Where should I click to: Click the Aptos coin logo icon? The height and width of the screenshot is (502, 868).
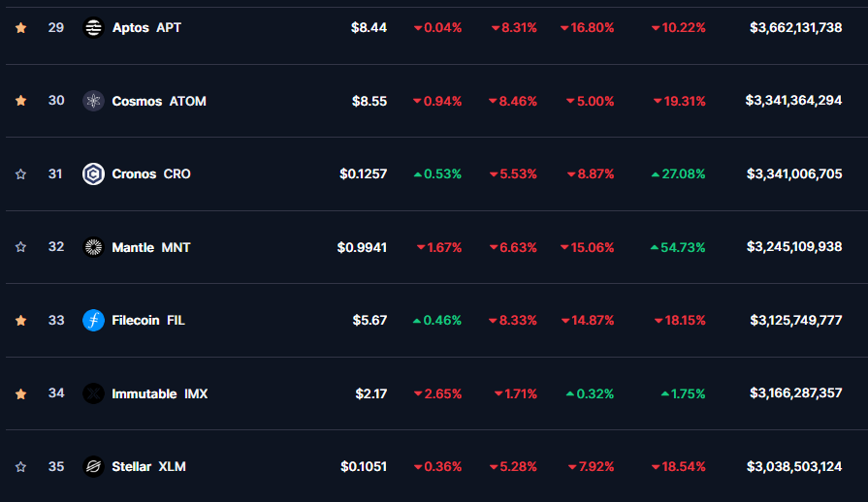coord(93,28)
